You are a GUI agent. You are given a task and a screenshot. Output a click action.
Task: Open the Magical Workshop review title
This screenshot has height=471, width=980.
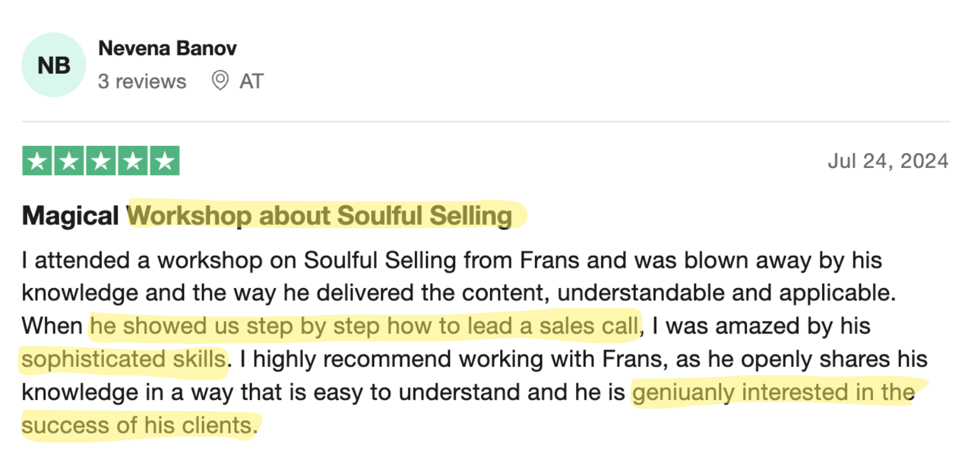coord(267,216)
